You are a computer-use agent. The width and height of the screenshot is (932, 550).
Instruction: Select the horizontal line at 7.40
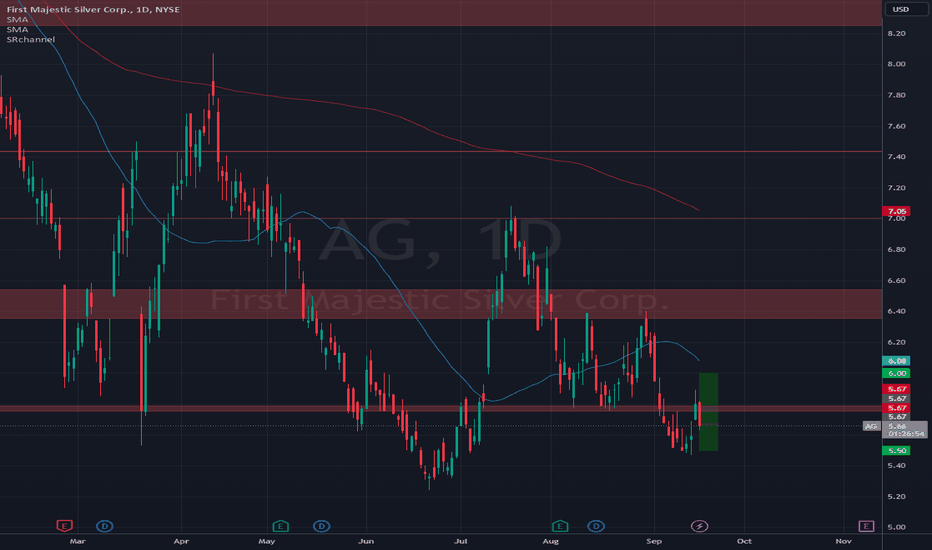pyautogui.click(x=440, y=152)
